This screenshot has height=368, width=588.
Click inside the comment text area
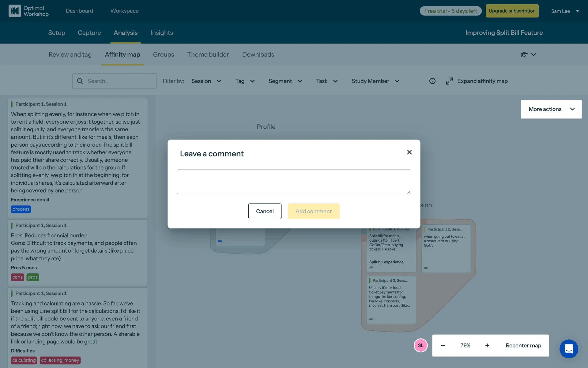[x=293, y=182]
